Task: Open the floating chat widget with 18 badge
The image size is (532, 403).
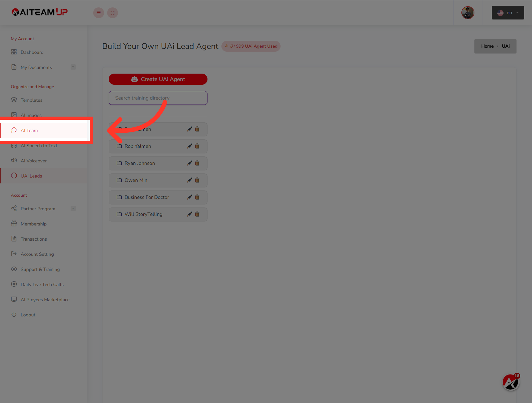Action: pos(511,382)
